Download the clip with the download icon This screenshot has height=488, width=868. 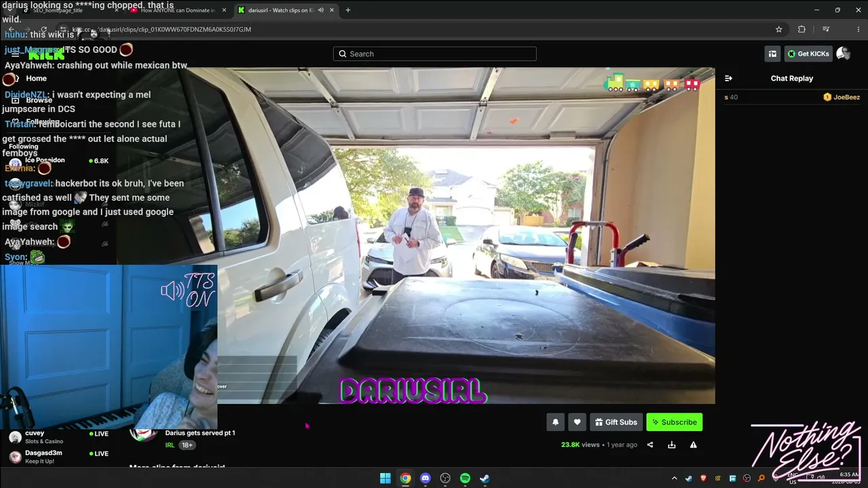pyautogui.click(x=671, y=445)
